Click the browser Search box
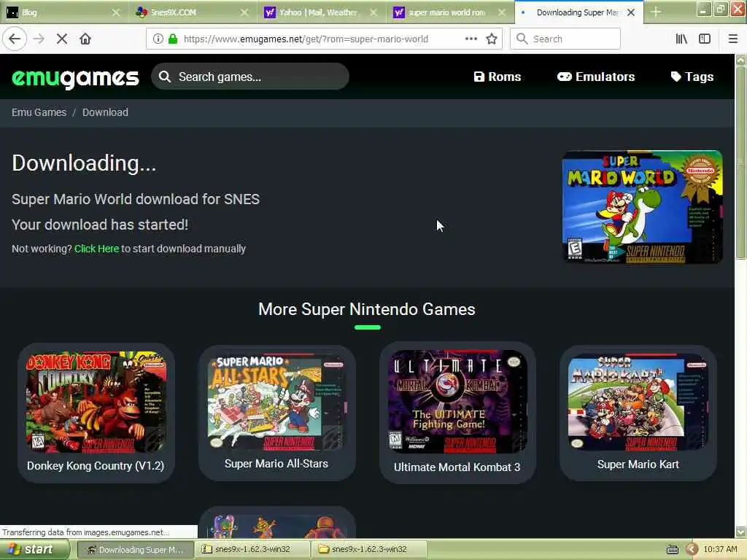The height and width of the screenshot is (560, 747). point(565,39)
